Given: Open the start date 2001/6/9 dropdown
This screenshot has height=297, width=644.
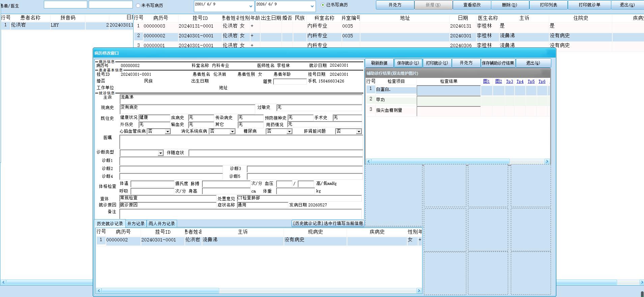Looking at the screenshot, I should click(251, 6).
